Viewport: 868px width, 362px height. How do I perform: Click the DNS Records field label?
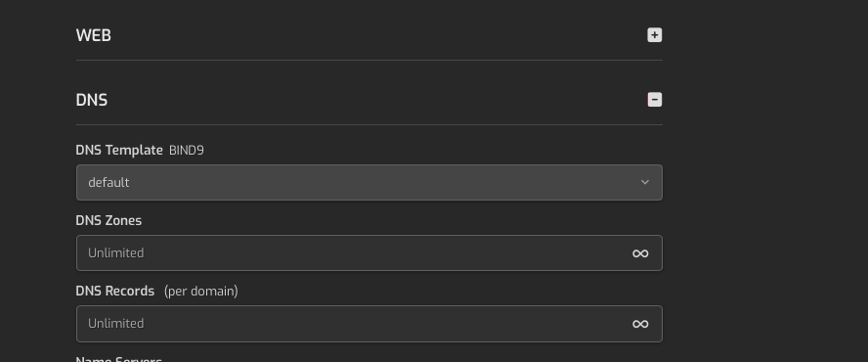pyautogui.click(x=115, y=291)
